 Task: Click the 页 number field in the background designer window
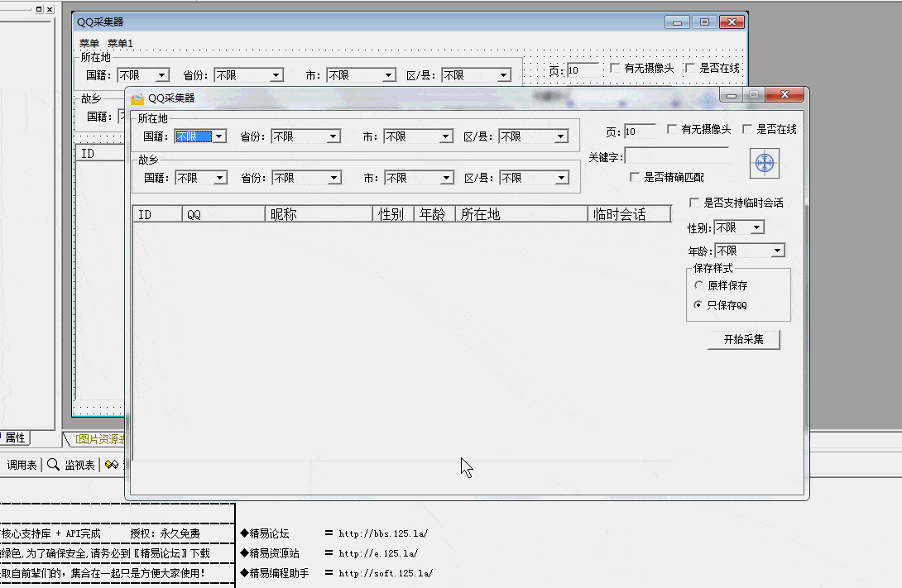(583, 70)
